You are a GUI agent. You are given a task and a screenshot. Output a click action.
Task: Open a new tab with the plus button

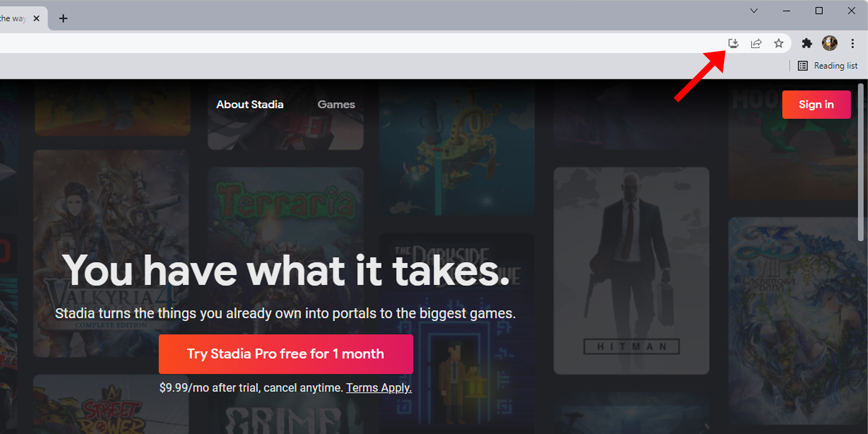(63, 18)
